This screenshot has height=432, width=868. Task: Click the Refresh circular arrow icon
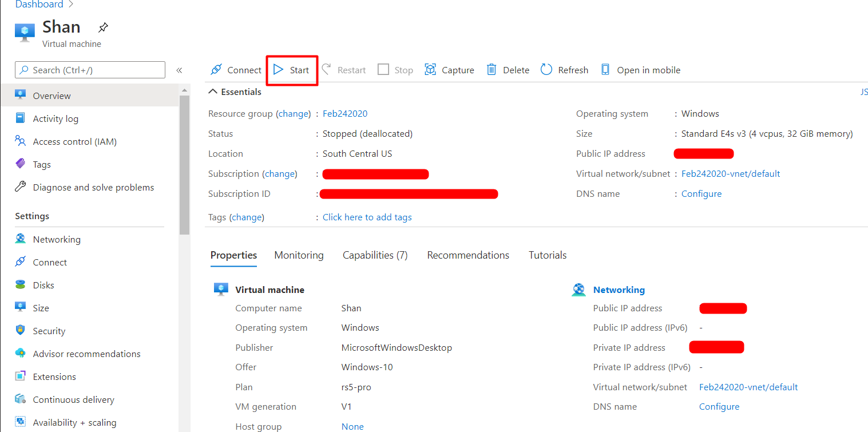click(x=546, y=70)
